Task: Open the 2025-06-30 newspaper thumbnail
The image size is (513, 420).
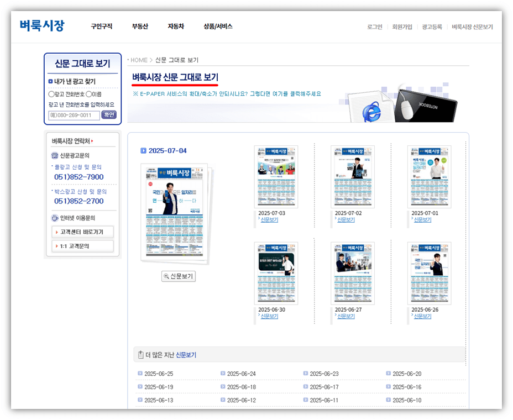Action: pyautogui.click(x=276, y=272)
